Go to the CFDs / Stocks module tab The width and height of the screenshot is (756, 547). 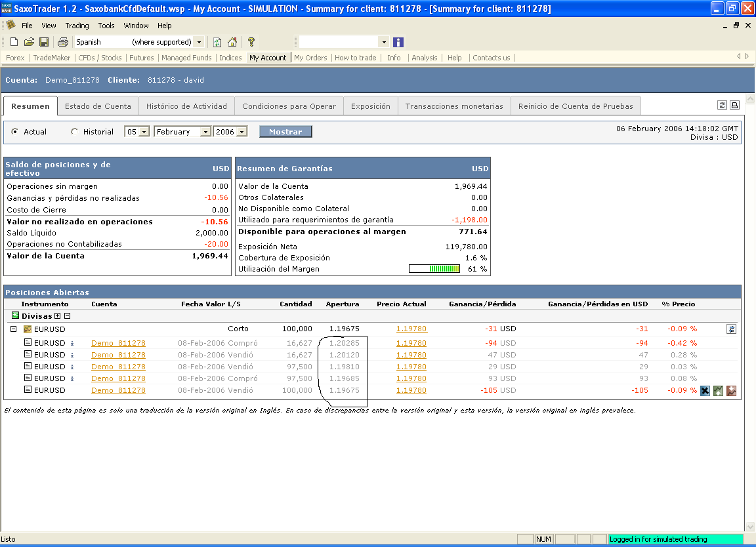[100, 58]
